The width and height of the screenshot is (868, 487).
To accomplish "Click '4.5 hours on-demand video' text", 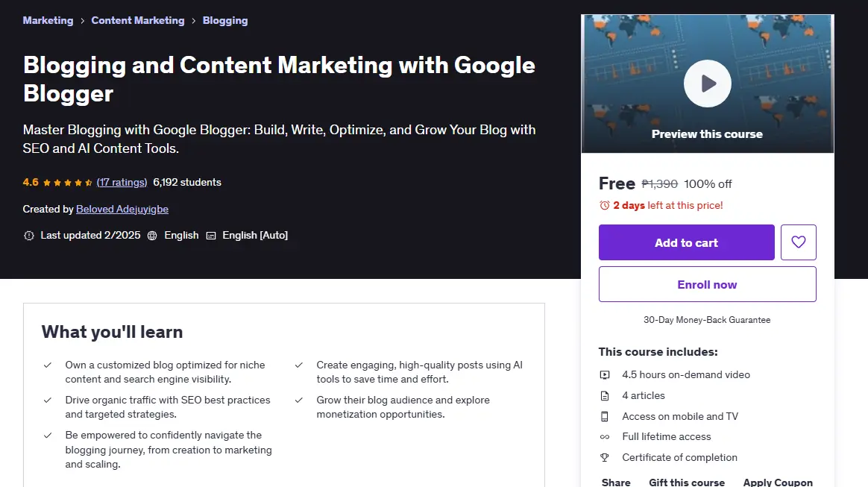I will coord(686,374).
